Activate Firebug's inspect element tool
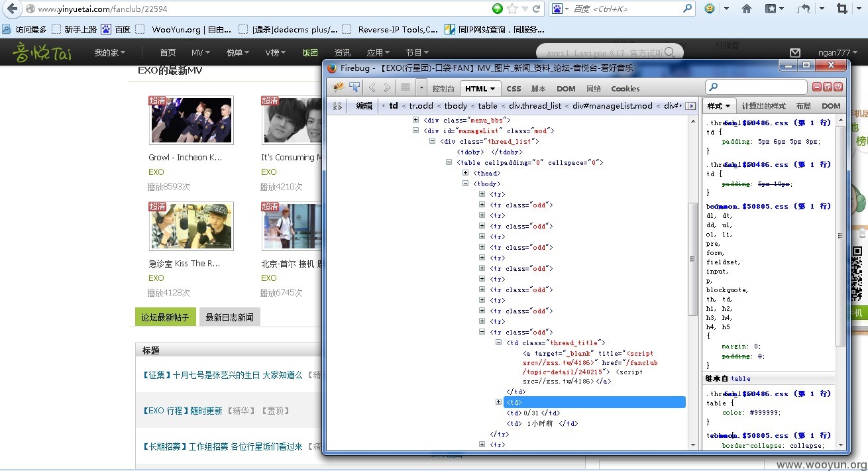The width and height of the screenshot is (868, 471). 354,87
